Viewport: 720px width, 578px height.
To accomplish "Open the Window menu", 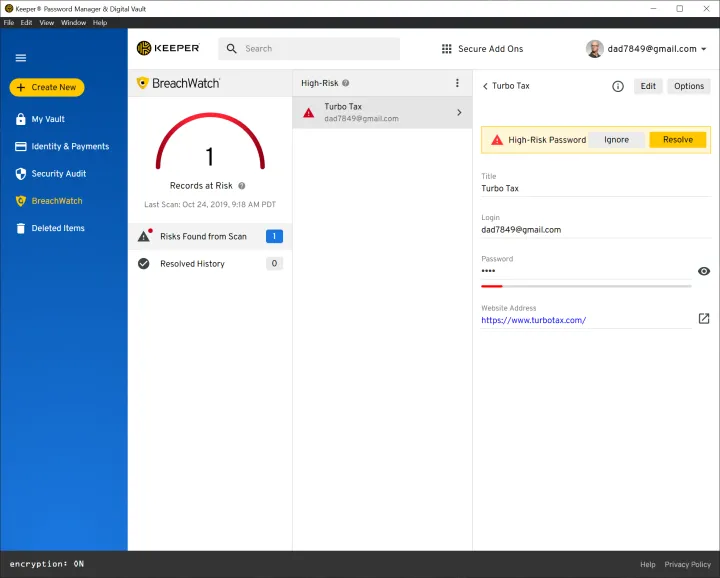I will [73, 22].
